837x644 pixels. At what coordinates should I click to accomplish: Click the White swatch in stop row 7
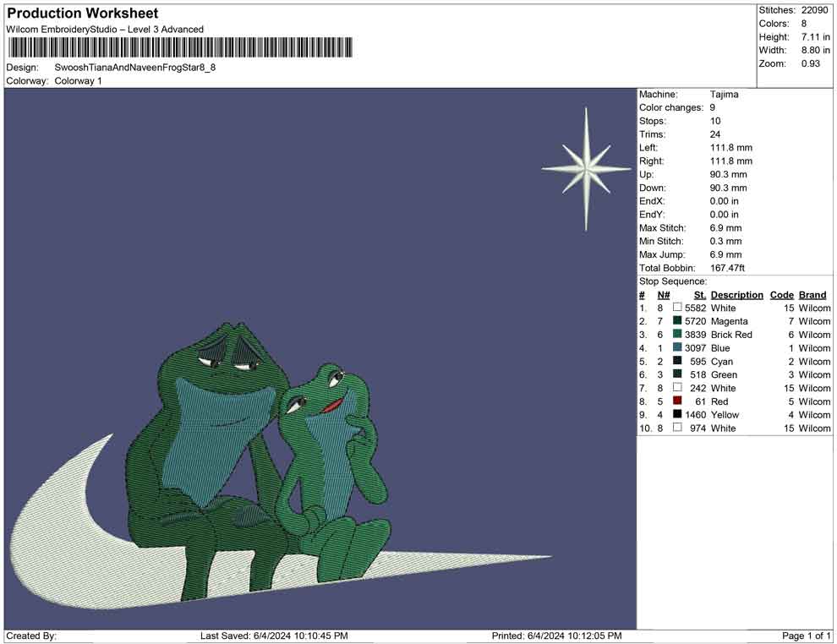click(x=677, y=387)
